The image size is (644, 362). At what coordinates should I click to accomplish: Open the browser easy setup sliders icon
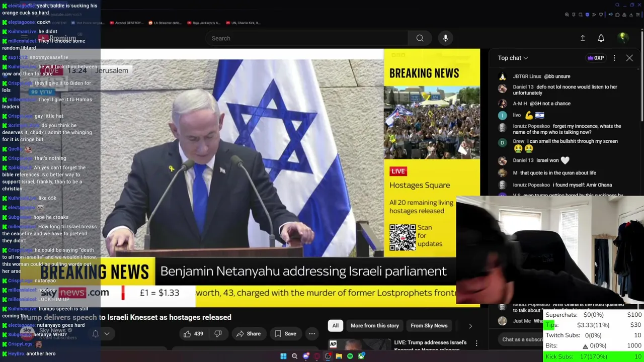click(638, 15)
